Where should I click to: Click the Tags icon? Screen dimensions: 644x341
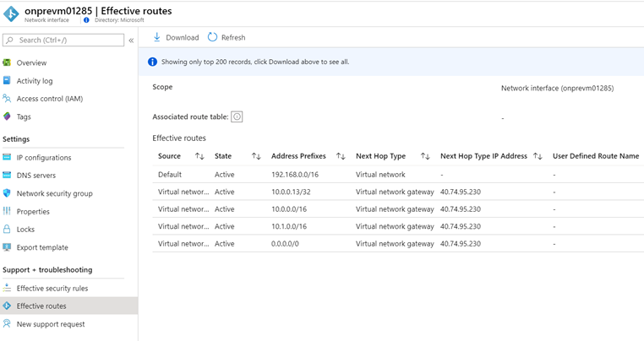(7, 116)
